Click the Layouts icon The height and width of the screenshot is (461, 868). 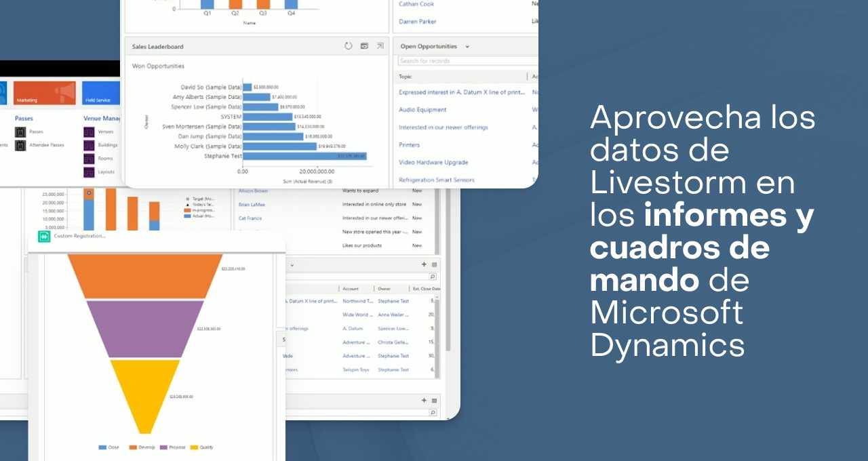point(89,172)
